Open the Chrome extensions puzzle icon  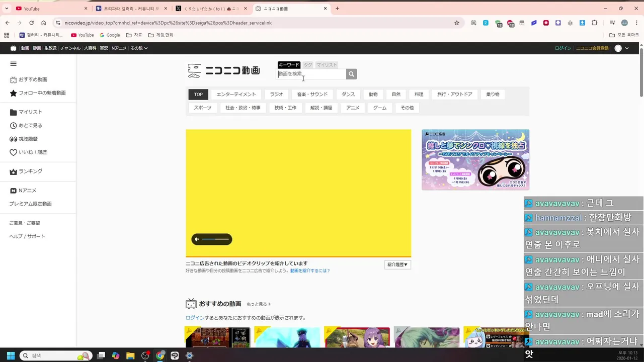pos(595,23)
